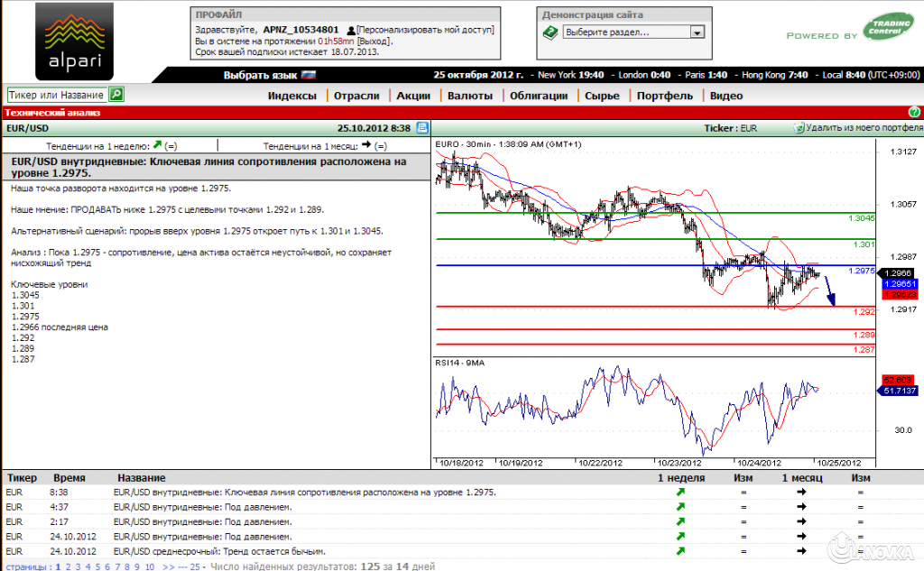924x571 pixels.
Task: Click the ticker search input field
Action: (54, 94)
